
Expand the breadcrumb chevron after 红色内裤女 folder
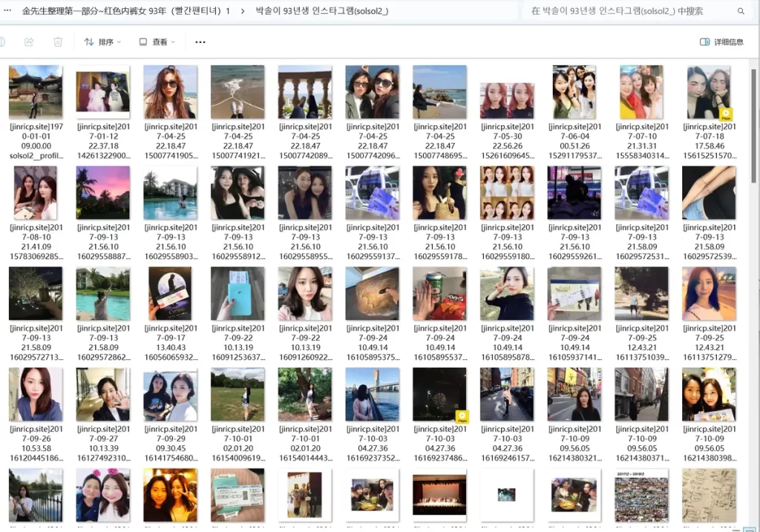pos(243,11)
